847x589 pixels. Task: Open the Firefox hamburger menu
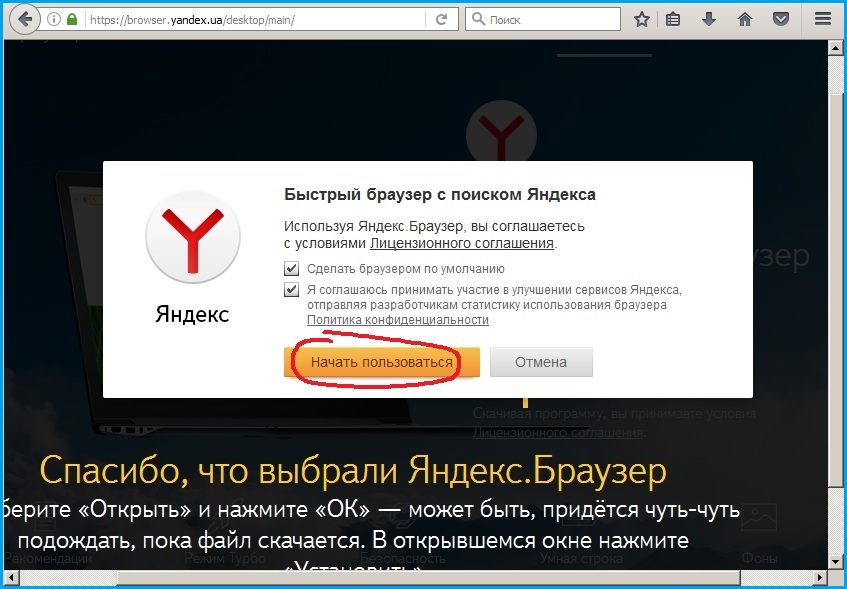click(823, 19)
